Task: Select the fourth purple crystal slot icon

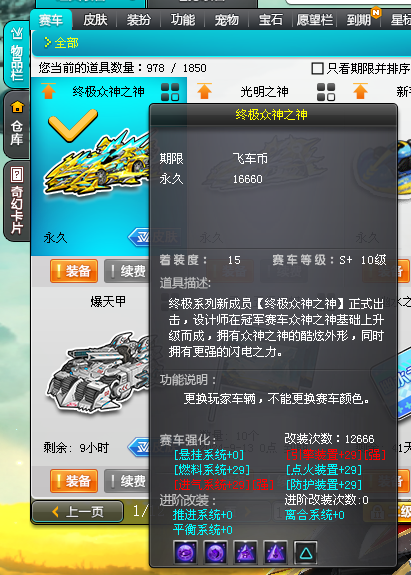Action: [275, 552]
